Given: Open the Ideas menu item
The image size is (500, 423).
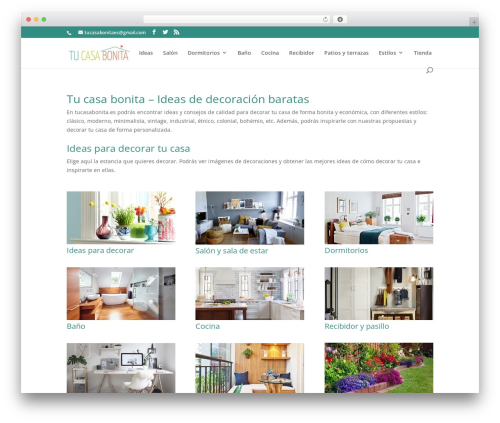Looking at the screenshot, I should coord(146,53).
